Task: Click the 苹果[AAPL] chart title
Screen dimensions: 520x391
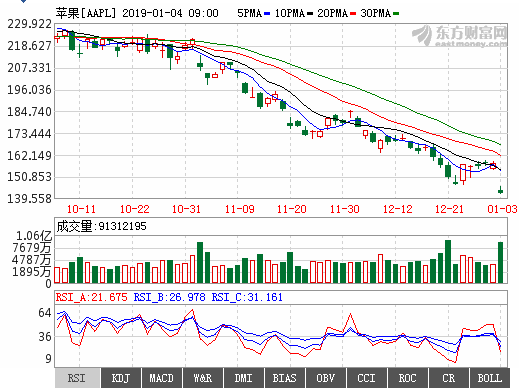Action: click(86, 13)
